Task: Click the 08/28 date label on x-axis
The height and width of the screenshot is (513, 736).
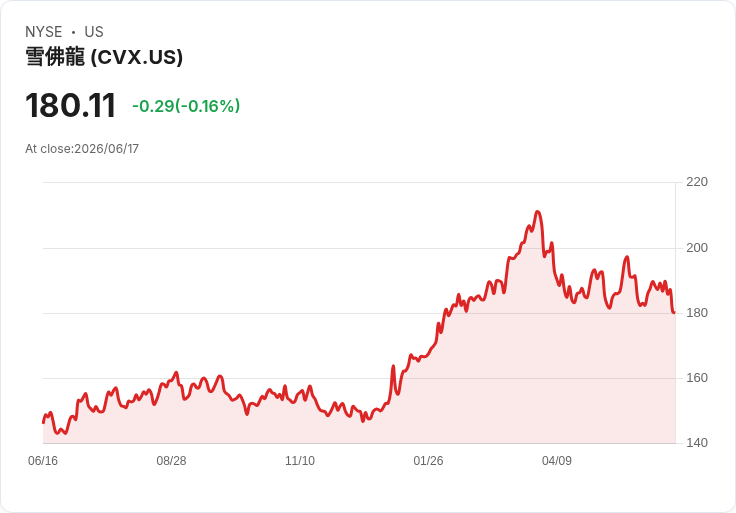Action: point(171,460)
